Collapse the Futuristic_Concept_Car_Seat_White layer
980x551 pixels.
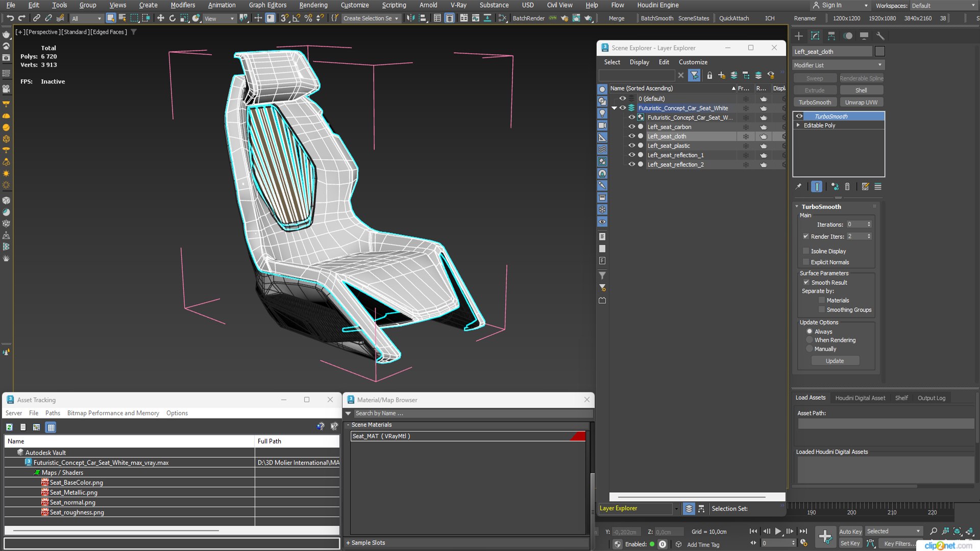click(x=615, y=108)
